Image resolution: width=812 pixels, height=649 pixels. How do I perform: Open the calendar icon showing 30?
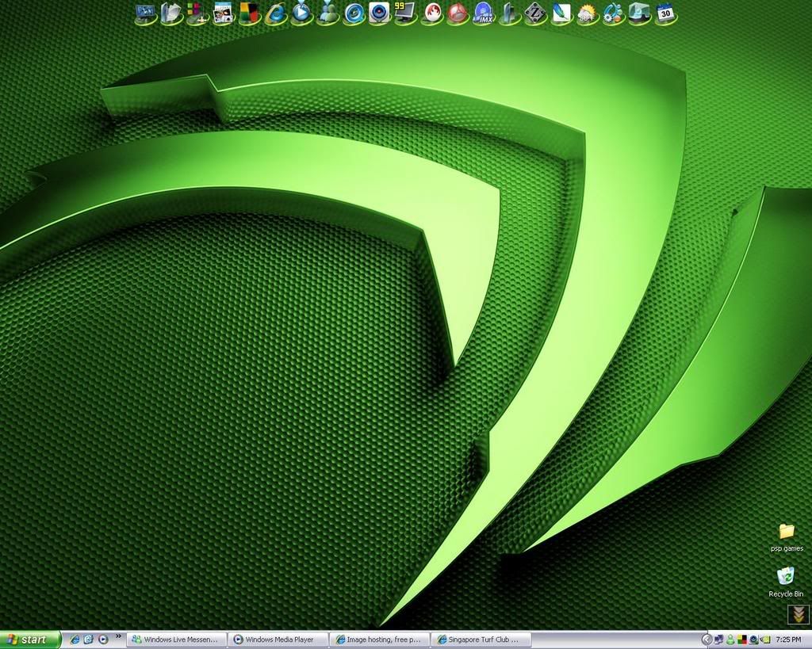click(x=665, y=13)
